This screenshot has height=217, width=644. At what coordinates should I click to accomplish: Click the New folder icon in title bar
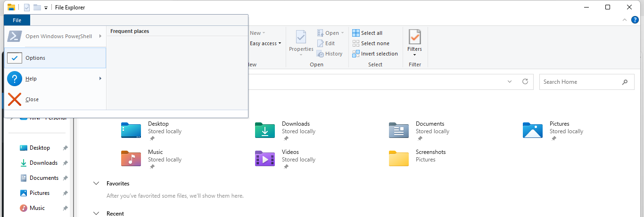(37, 8)
